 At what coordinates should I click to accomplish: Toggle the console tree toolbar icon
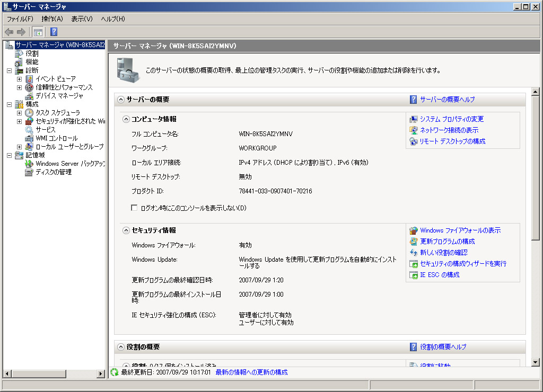coord(38,32)
